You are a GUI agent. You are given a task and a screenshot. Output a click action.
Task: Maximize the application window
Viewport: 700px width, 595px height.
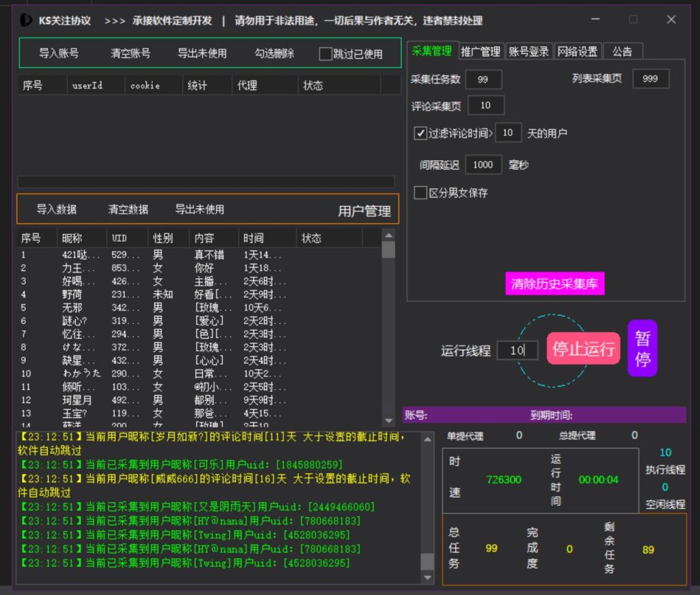(x=633, y=20)
